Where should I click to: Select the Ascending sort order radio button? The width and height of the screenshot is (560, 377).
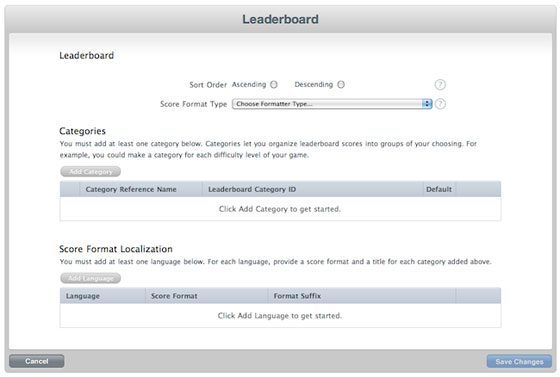click(x=274, y=85)
